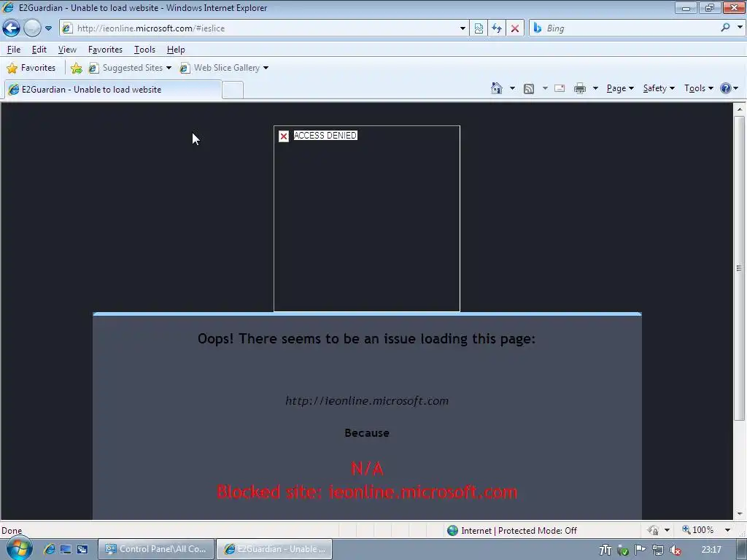Image resolution: width=747 pixels, height=560 pixels.
Task: Click the blocked URL http://ieonline.microsoft.com text
Action: coord(367,401)
